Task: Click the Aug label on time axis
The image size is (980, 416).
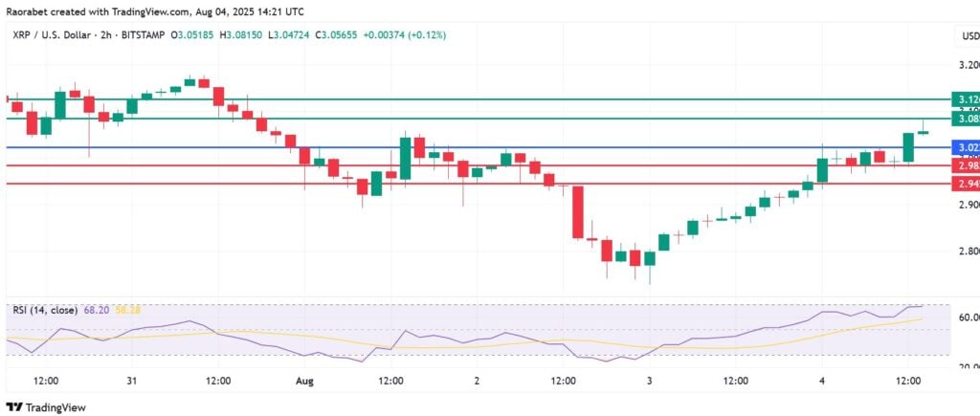Action: tap(304, 380)
